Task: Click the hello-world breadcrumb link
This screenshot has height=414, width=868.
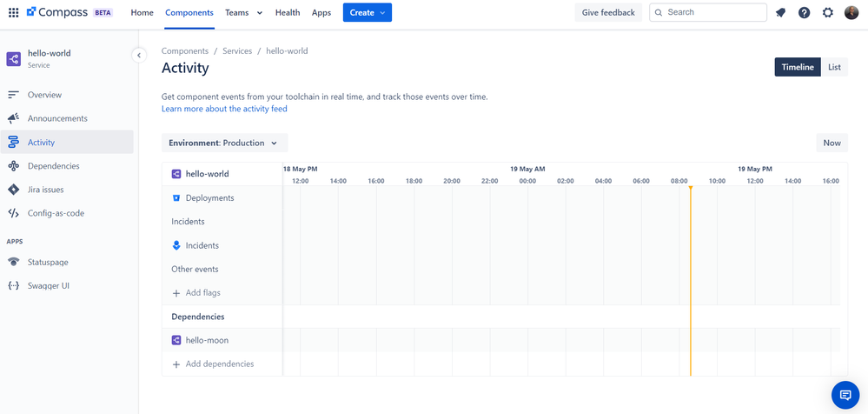Action: [x=287, y=51]
